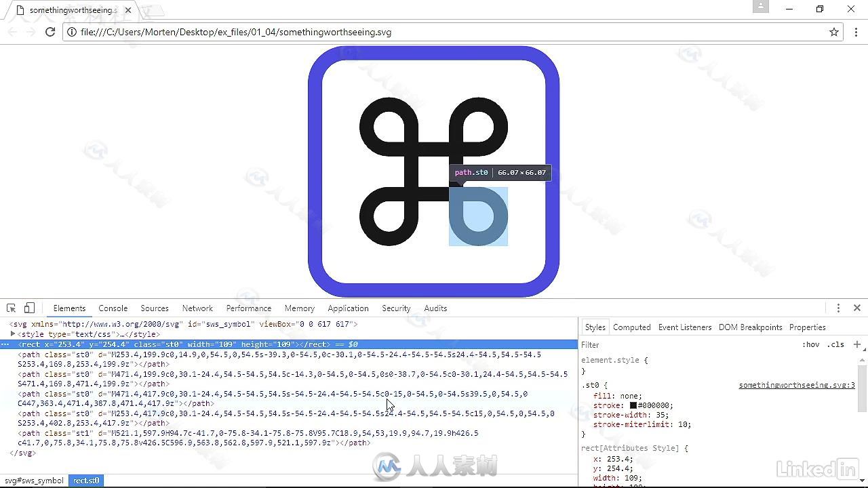
Task: Open the Chrome user profile icon
Action: tap(761, 6)
